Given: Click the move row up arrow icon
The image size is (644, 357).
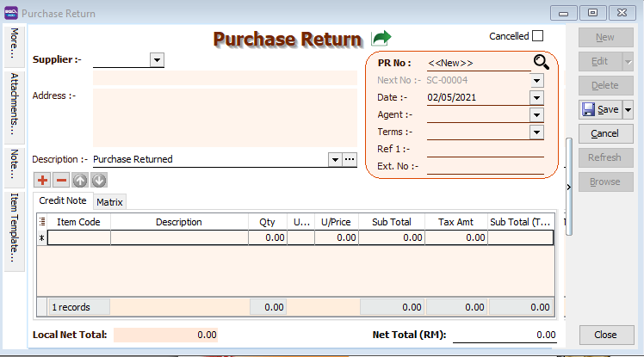Looking at the screenshot, I should (80, 181).
